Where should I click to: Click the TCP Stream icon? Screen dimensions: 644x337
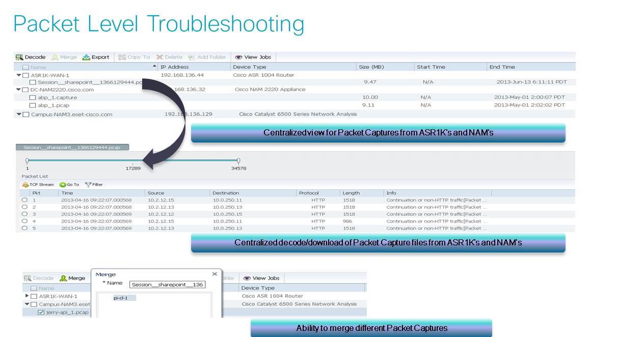click(25, 185)
